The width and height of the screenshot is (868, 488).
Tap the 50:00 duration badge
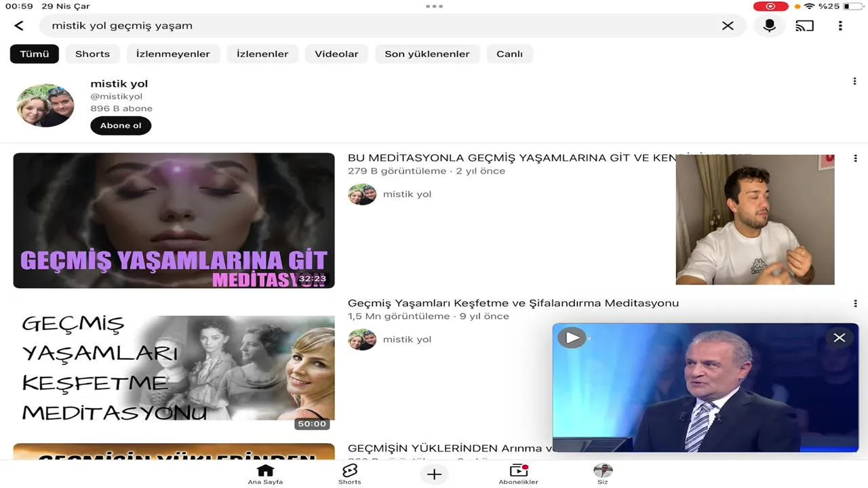tap(312, 424)
